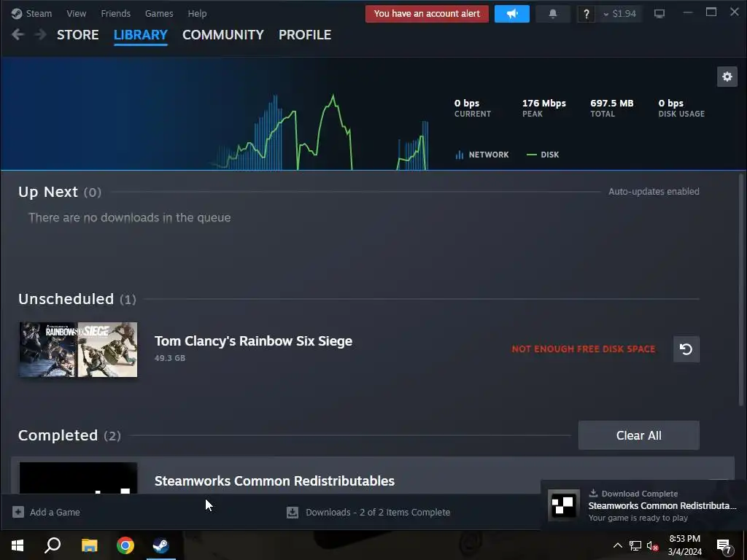The image size is (747, 560).
Task: Open download settings gear icon
Action: (727, 77)
